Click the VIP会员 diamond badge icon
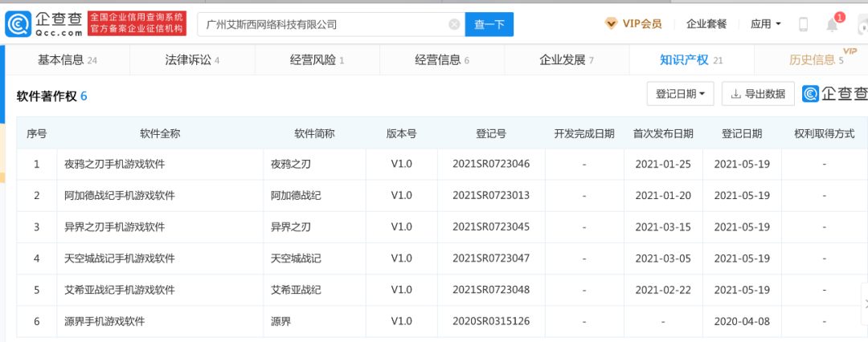The width and height of the screenshot is (868, 342). click(611, 24)
